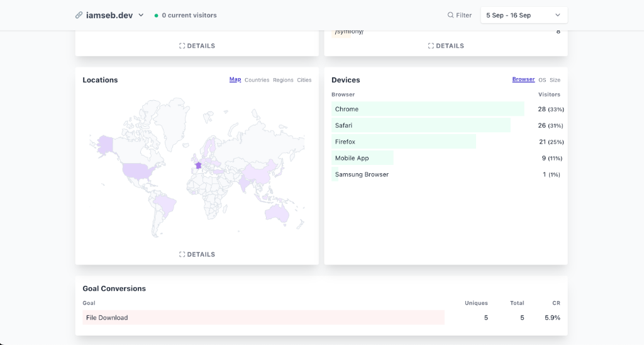Click the Visitors column header
644x345 pixels.
[549, 94]
